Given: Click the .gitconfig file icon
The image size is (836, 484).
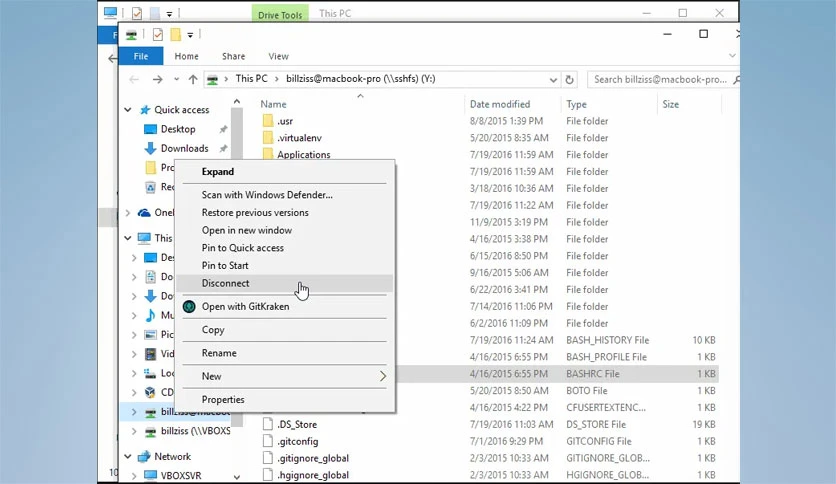Looking at the screenshot, I should (268, 441).
